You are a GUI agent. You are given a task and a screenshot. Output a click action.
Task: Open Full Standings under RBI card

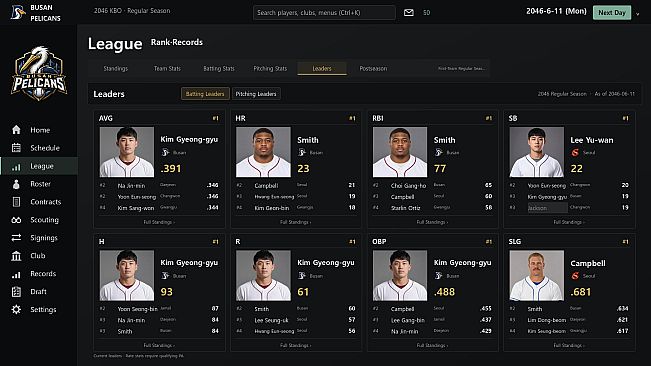pyautogui.click(x=432, y=222)
